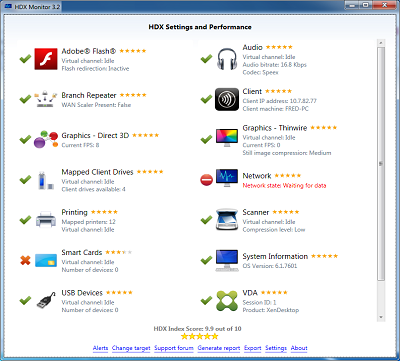Click the Smart Cards heading

click(82, 252)
